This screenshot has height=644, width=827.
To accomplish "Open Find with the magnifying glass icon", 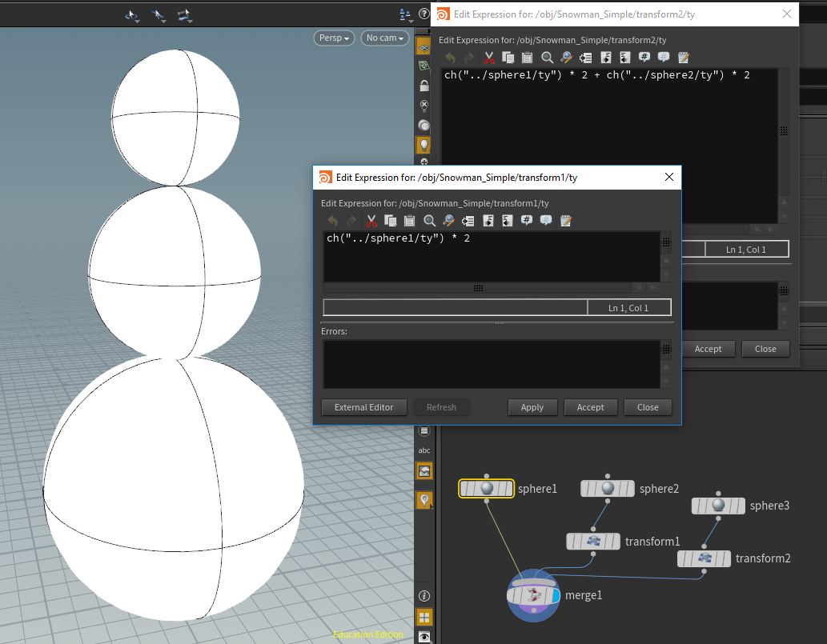I will click(x=430, y=221).
